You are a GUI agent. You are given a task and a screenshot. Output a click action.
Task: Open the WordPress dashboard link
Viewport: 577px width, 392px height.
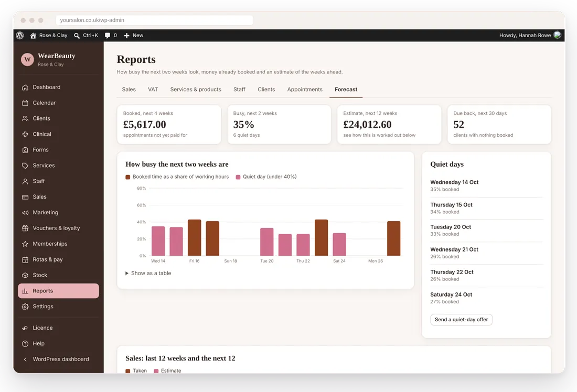61,360
